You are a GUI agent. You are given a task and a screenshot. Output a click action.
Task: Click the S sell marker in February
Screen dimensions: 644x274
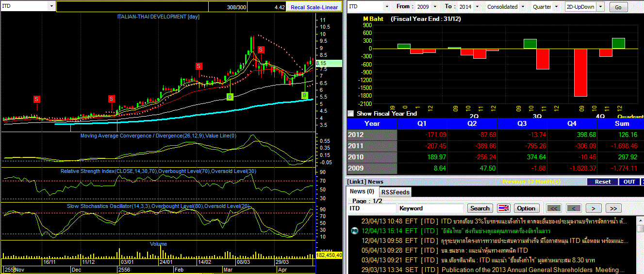click(199, 66)
